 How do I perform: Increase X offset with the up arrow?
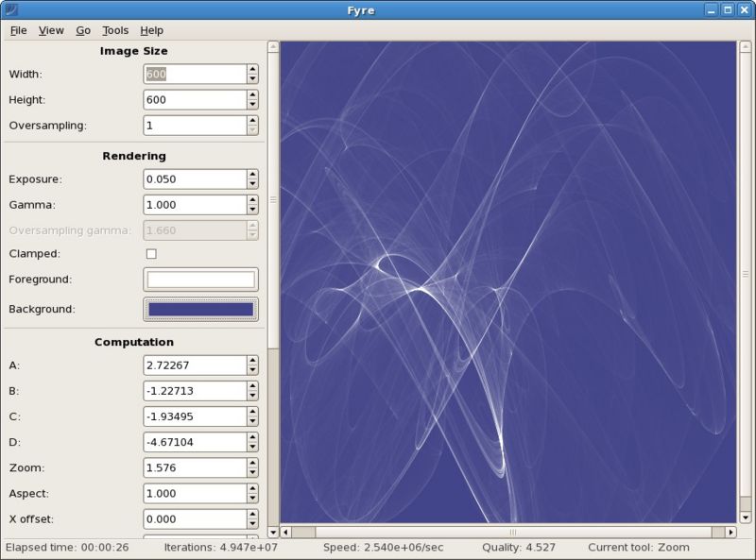pyautogui.click(x=252, y=515)
